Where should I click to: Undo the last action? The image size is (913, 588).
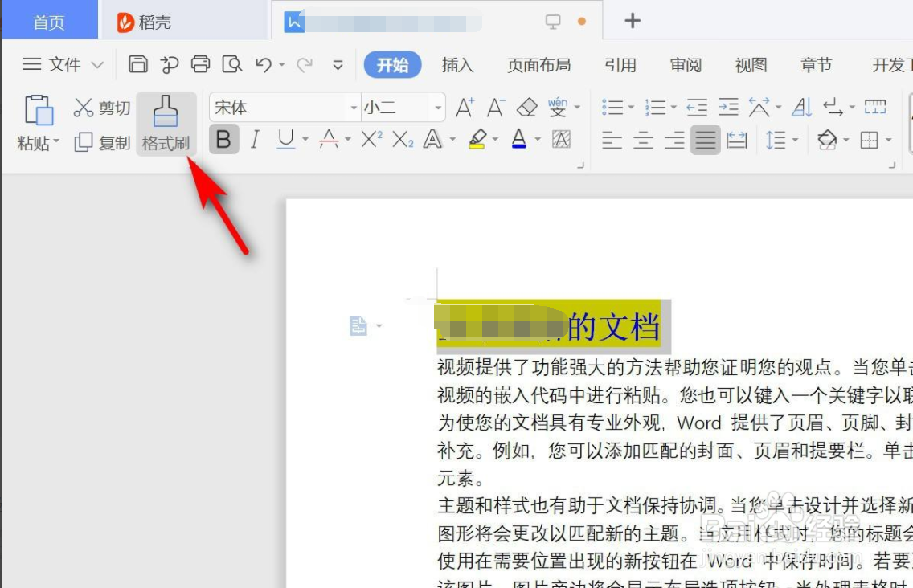pyautogui.click(x=265, y=63)
